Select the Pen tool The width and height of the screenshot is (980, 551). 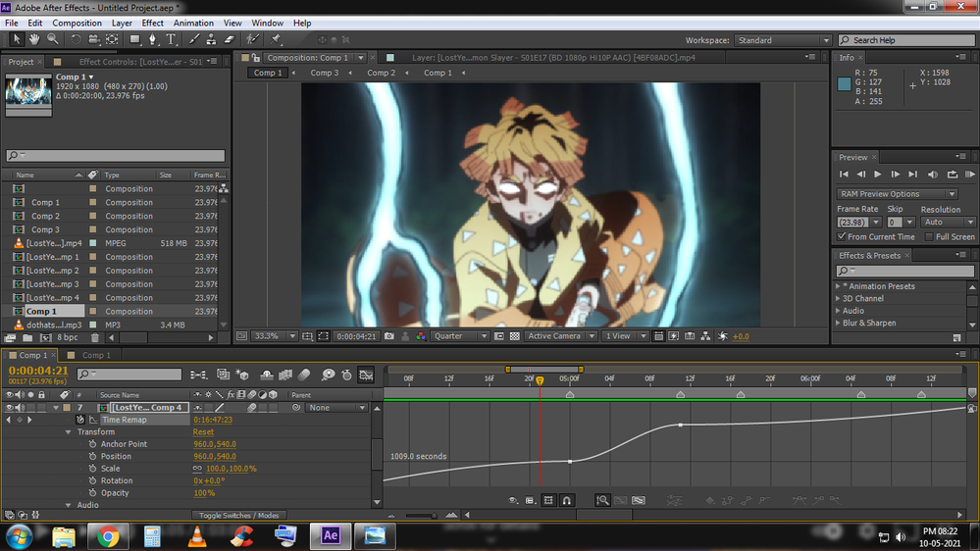click(152, 39)
